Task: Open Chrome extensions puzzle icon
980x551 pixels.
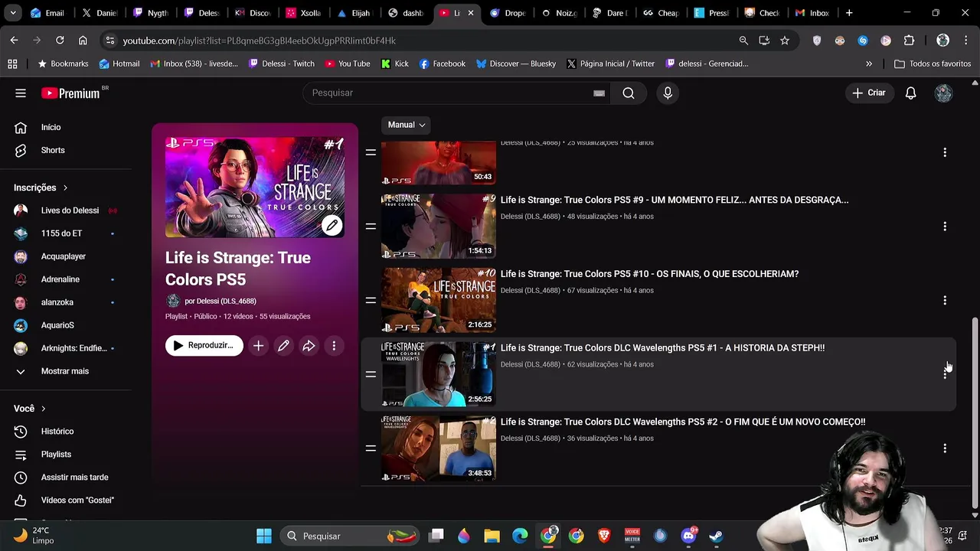Action: tap(909, 41)
